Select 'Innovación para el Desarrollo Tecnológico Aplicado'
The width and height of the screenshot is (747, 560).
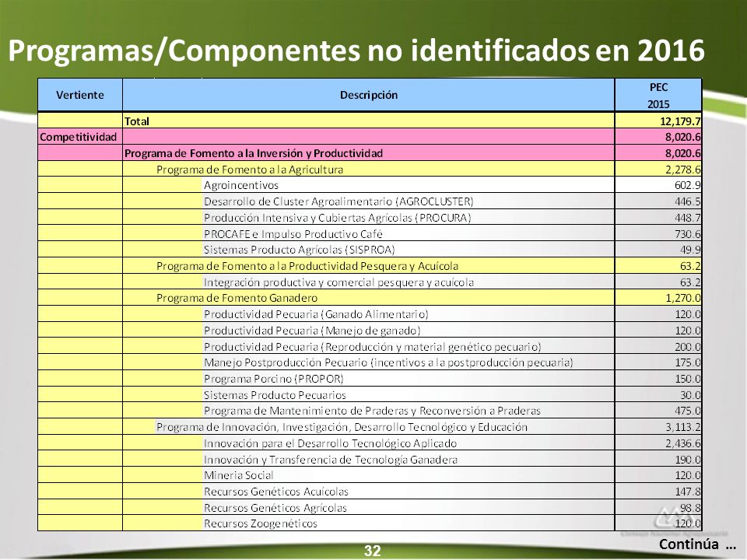click(330, 443)
